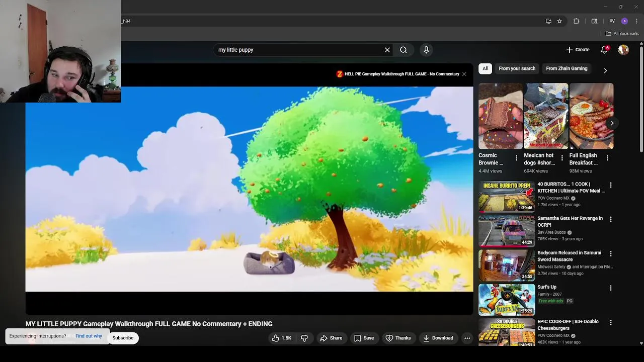Open the Full English Breakfast short thumbnail

591,116
